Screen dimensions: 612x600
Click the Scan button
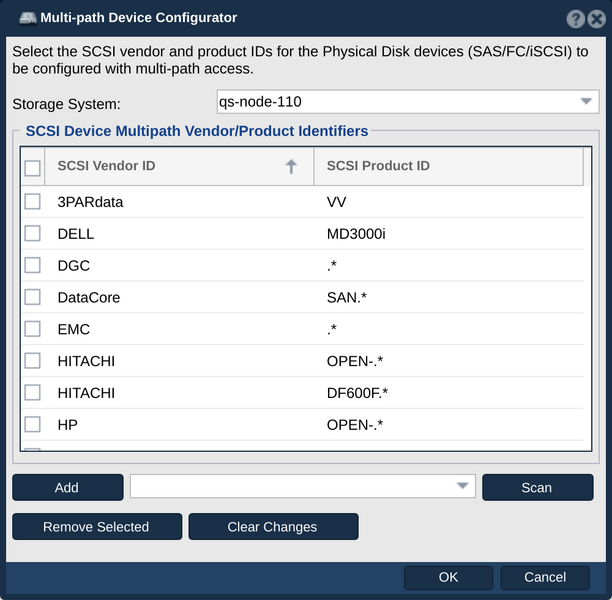pos(537,488)
